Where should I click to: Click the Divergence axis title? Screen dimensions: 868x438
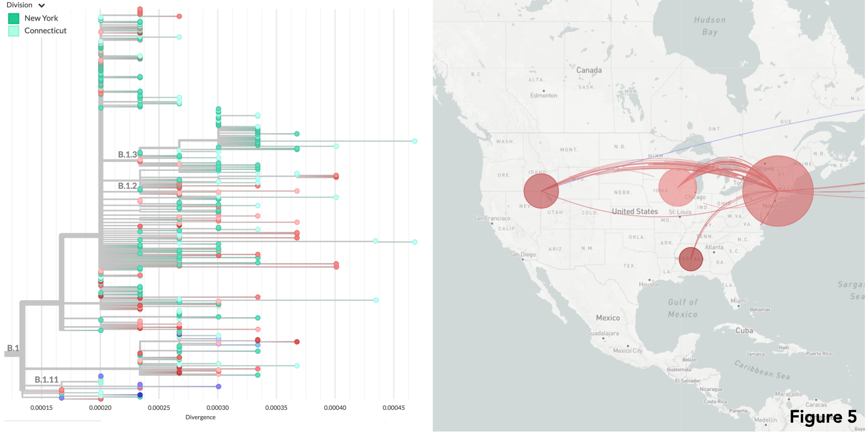coord(200,417)
